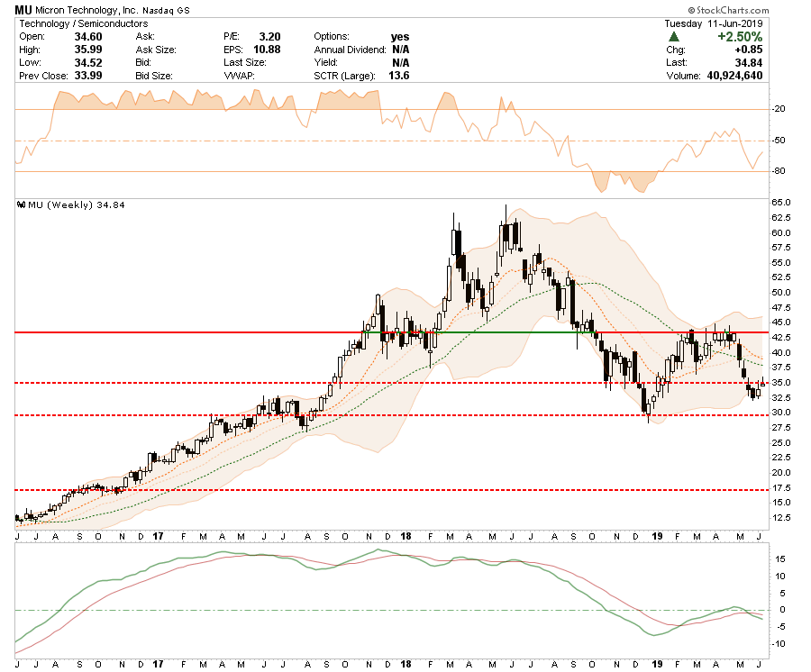Click the 'Micron Technology, Inc.' company name
This screenshot has width=811, height=672.
pos(87,10)
